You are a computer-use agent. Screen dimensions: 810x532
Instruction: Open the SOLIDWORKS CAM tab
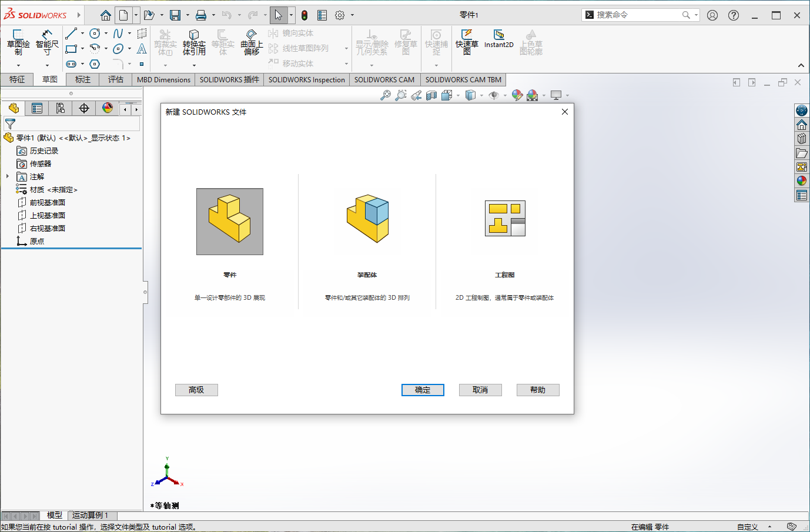(384, 79)
